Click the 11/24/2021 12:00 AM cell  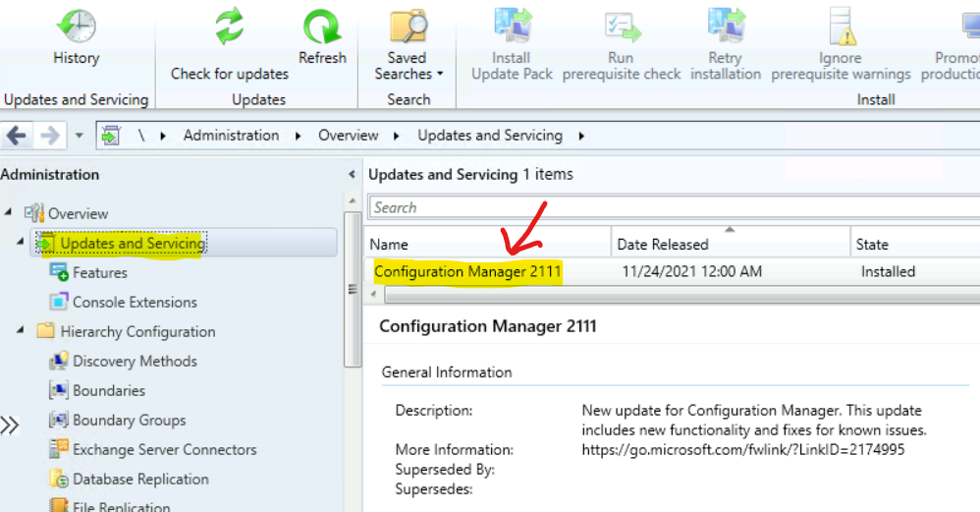[x=692, y=272]
